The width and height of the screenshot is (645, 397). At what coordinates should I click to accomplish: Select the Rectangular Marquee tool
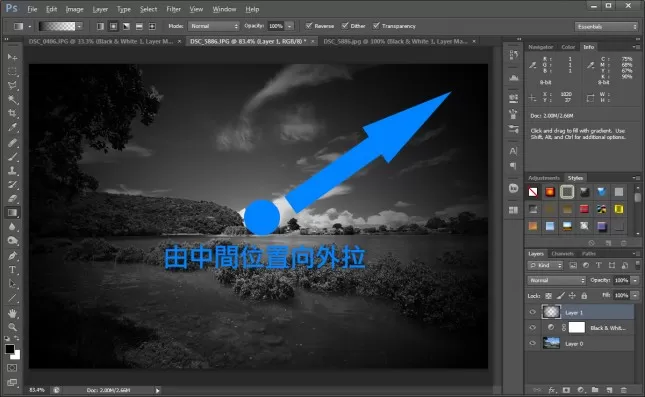[x=12, y=71]
